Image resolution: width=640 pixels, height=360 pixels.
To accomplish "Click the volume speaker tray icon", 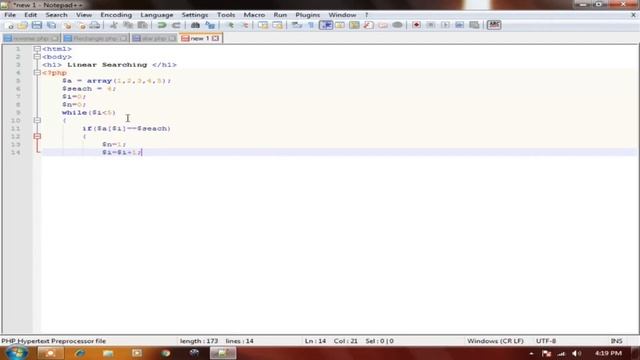I will (576, 353).
